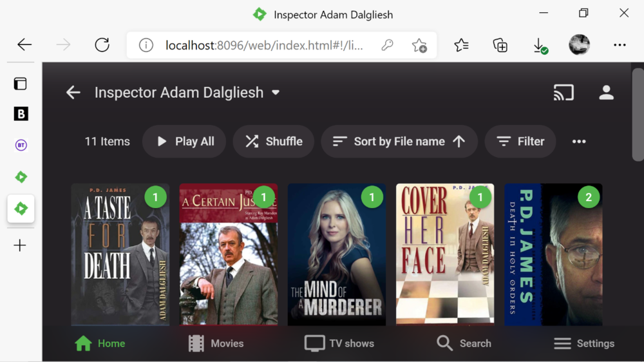This screenshot has height=362, width=644.
Task: Open The Mind of a Murderer poster
Action: point(337,255)
